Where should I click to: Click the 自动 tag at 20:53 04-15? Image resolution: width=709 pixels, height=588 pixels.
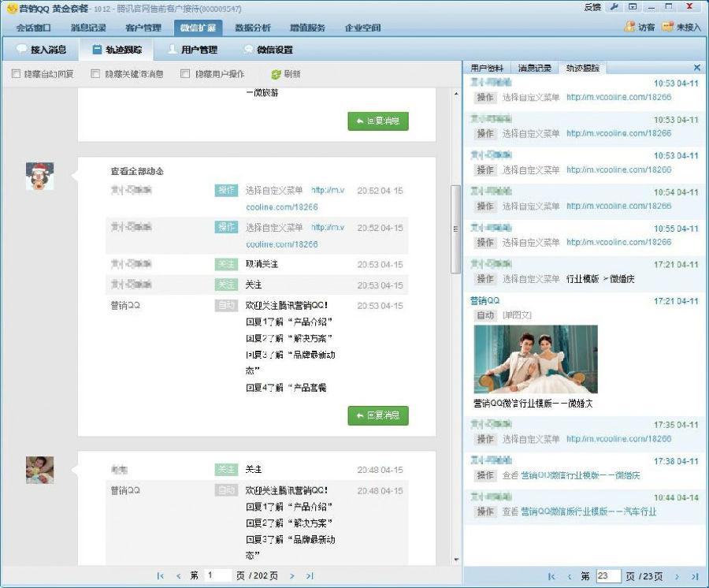tap(226, 305)
